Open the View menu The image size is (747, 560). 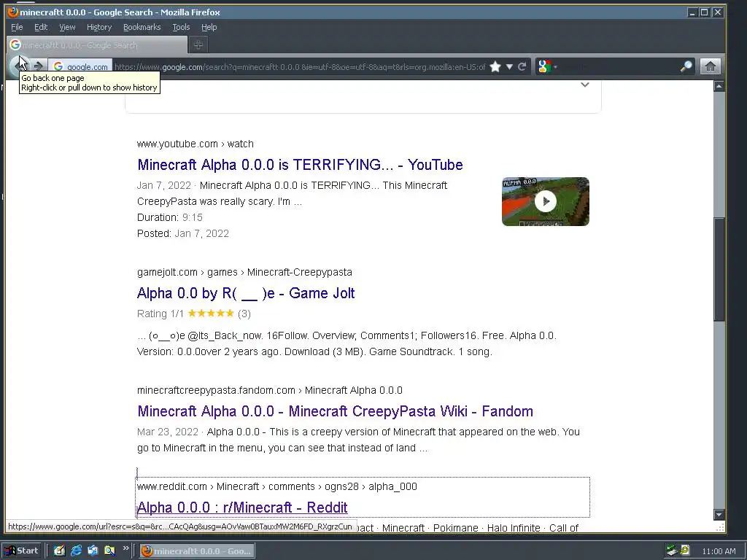67,27
